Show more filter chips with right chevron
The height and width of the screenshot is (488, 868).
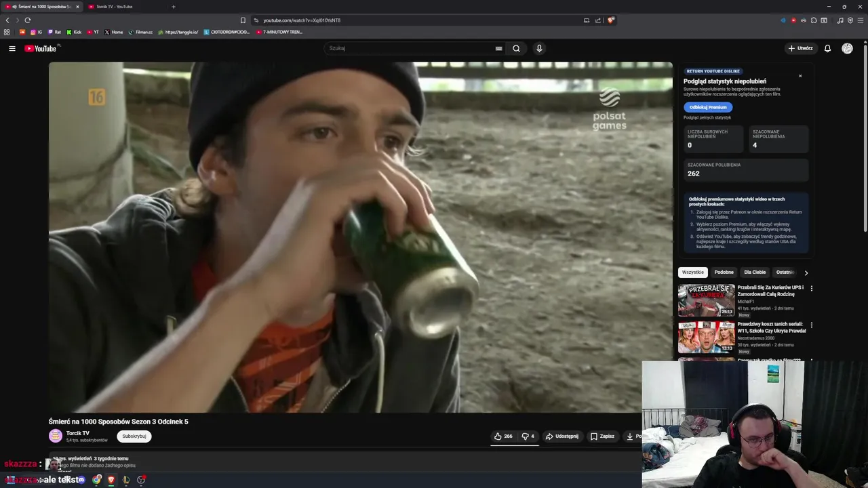point(806,272)
